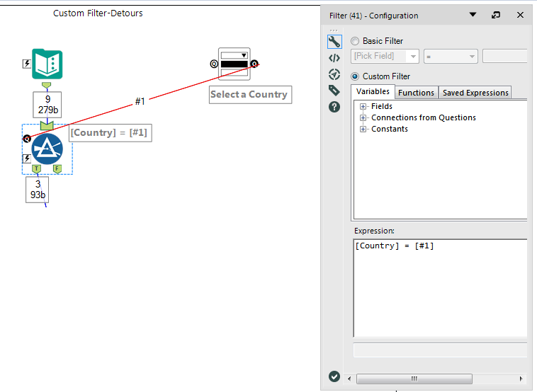Select the Custom Filter radio button
This screenshot has width=537, height=392.
tap(355, 76)
